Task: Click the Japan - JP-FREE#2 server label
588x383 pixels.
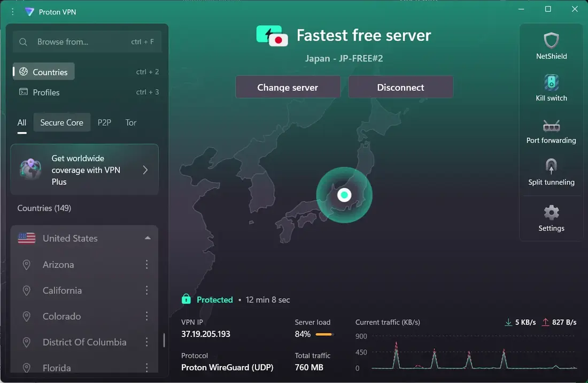Action: click(344, 58)
